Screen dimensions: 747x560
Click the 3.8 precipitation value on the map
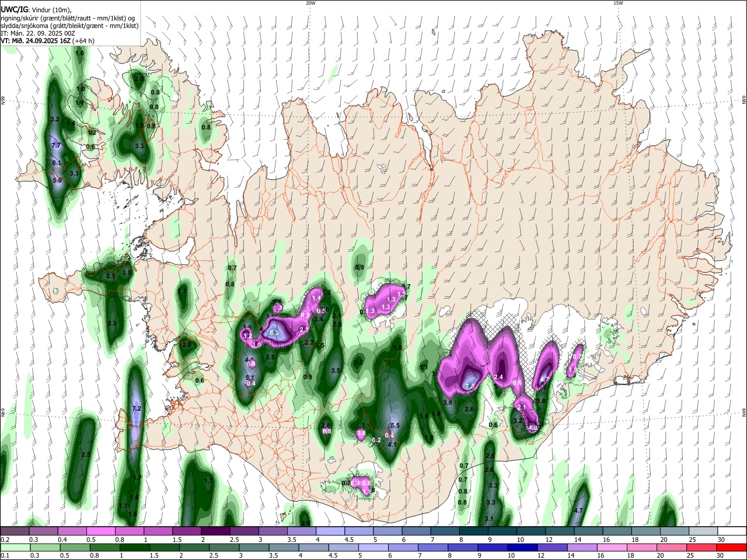pyautogui.click(x=448, y=402)
